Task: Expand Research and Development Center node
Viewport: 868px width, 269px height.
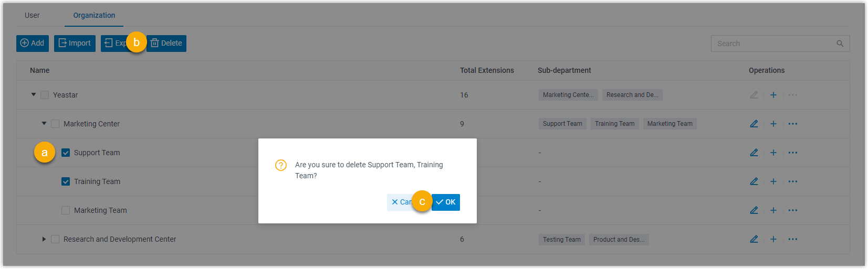Action: tap(44, 239)
